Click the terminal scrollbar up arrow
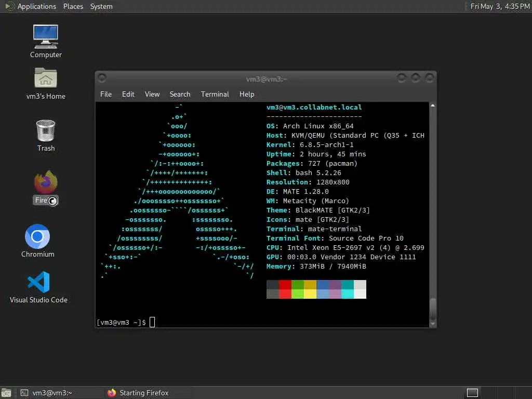532x399 pixels. 433,105
